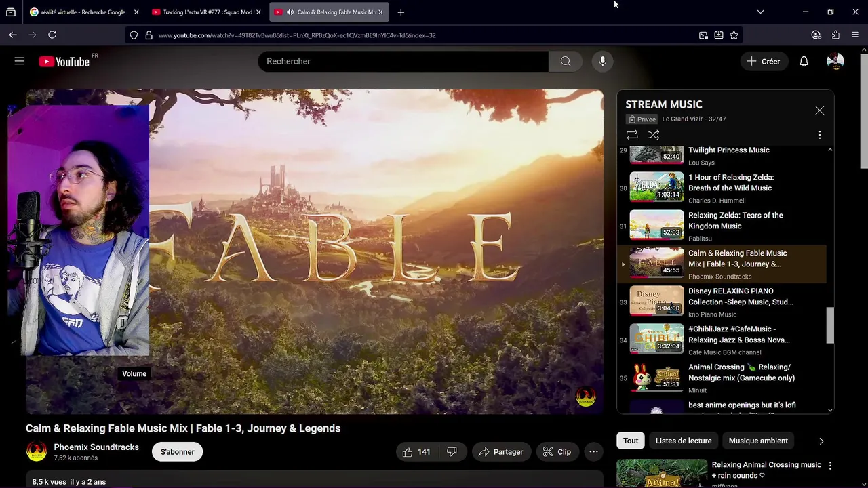Click the Créer button
The image size is (868, 488).
click(764, 61)
